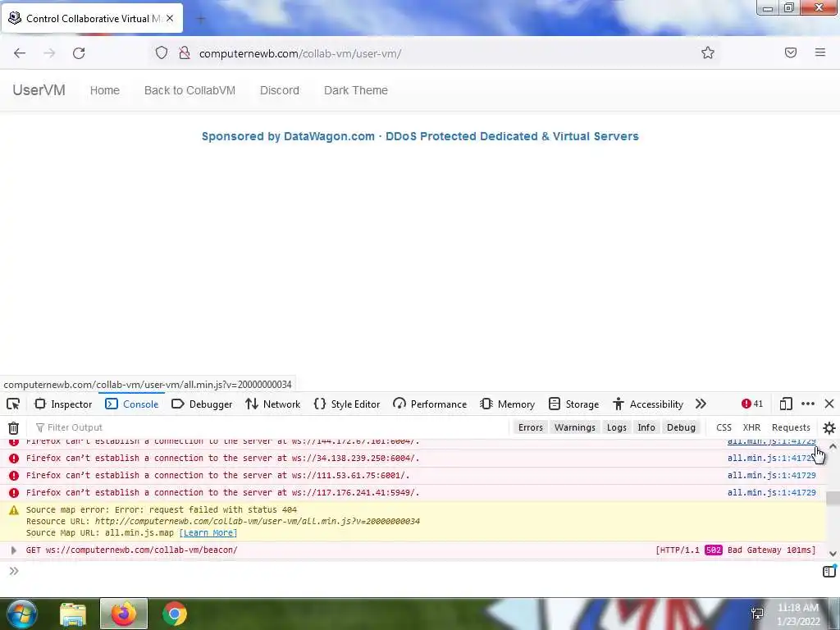The image size is (840, 630).
Task: Select the Console tab
Action: tap(132, 404)
